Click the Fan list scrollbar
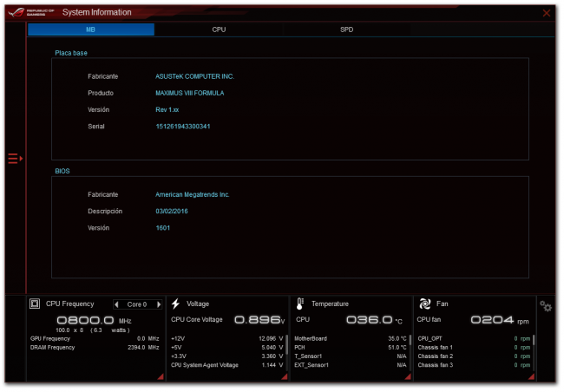The height and width of the screenshot is (392, 564). [533, 342]
